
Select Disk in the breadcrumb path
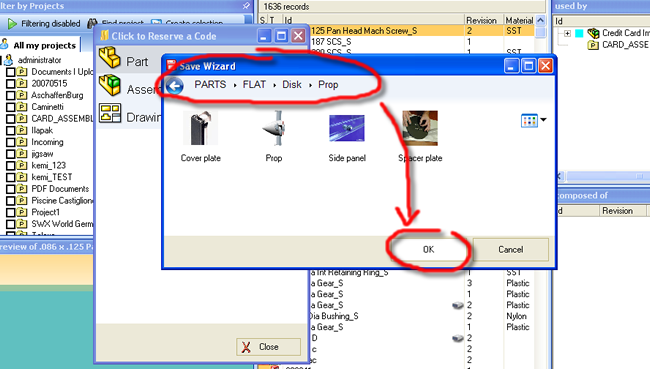point(292,85)
